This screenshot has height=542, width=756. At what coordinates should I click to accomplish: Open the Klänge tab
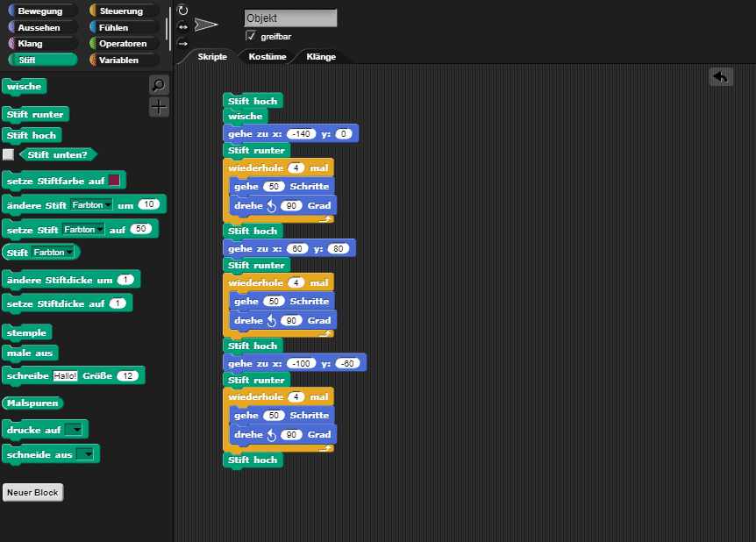tap(321, 56)
